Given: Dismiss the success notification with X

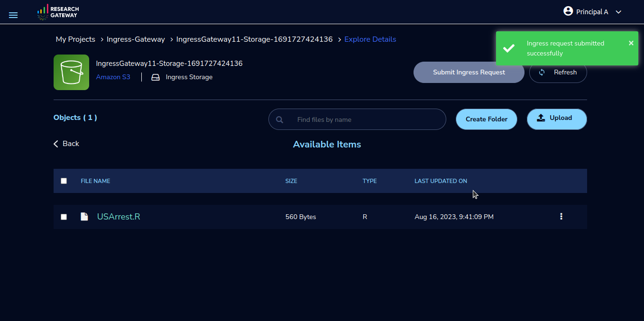Looking at the screenshot, I should click(x=631, y=43).
